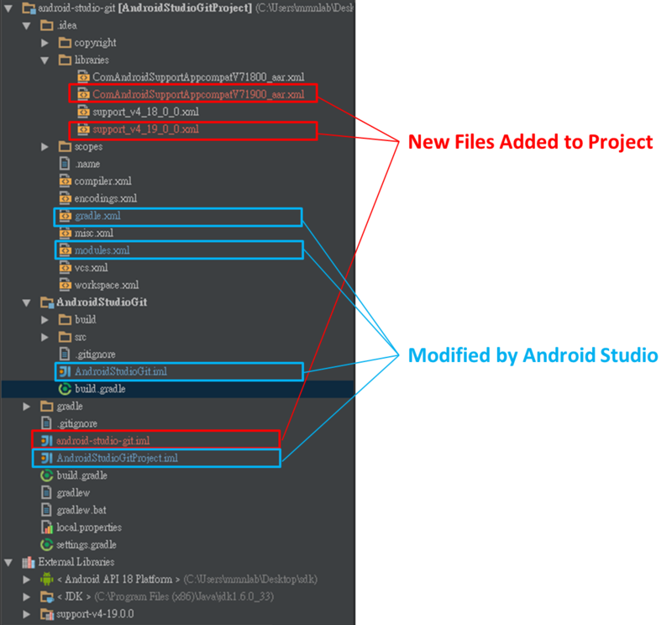The height and width of the screenshot is (625, 672).
Task: Click the vcs.xml file icon
Action: pyautogui.click(x=66, y=268)
